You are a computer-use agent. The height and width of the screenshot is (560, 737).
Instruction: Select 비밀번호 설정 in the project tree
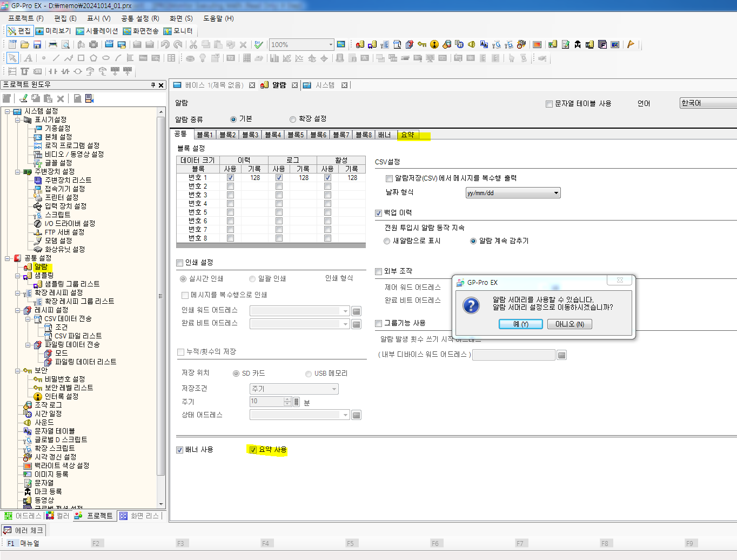[65, 379]
